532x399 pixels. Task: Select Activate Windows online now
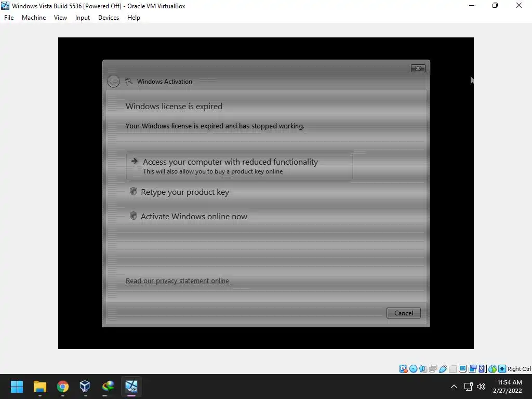(194, 217)
